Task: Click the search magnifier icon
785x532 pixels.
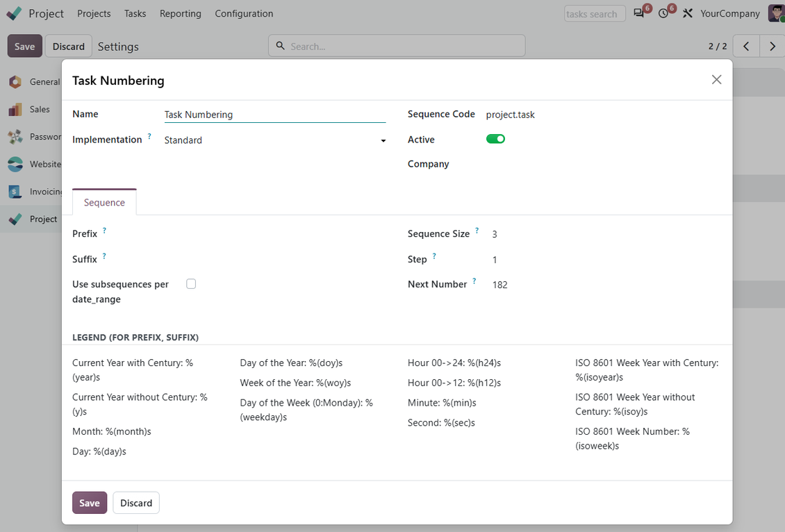Action: point(281,46)
